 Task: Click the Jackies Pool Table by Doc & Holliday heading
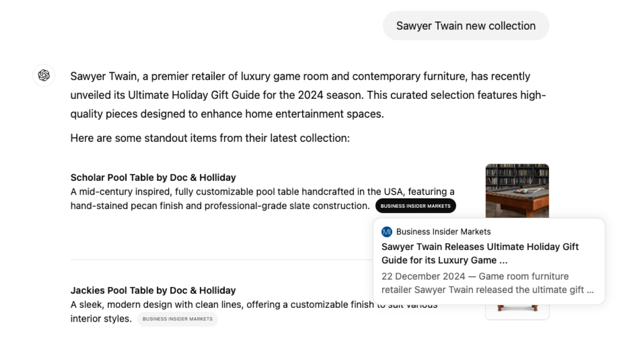[153, 290]
